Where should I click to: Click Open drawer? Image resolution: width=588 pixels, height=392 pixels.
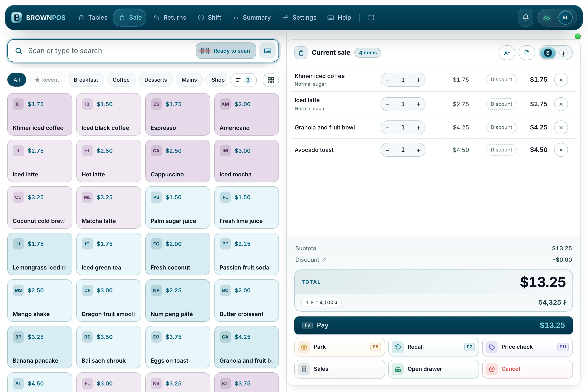point(433,369)
